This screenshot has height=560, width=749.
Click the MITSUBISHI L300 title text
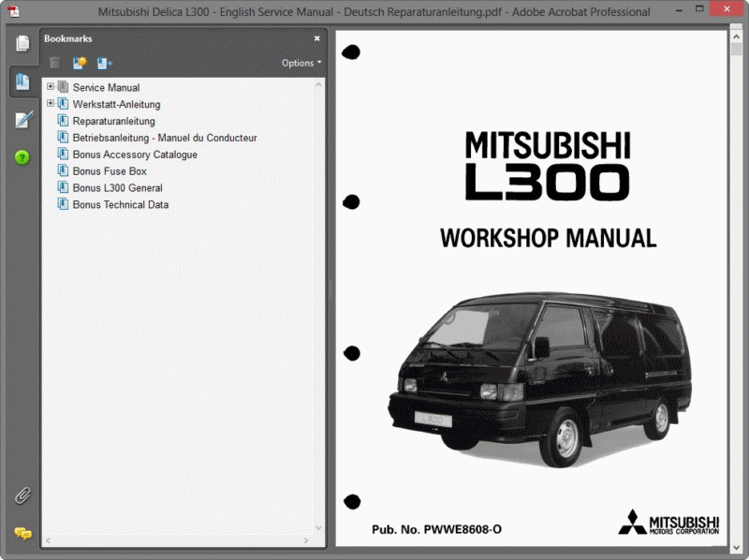pos(548,166)
